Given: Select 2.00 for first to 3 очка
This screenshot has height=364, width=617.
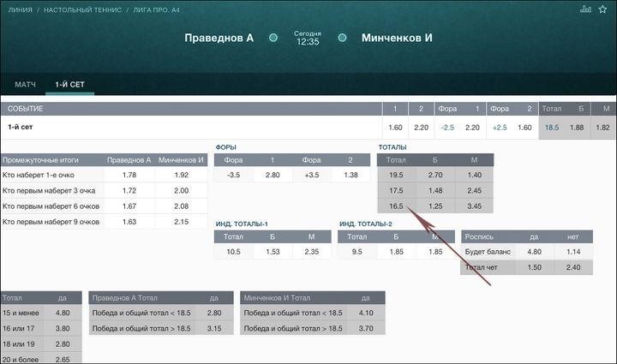Looking at the screenshot, I should point(182,191).
